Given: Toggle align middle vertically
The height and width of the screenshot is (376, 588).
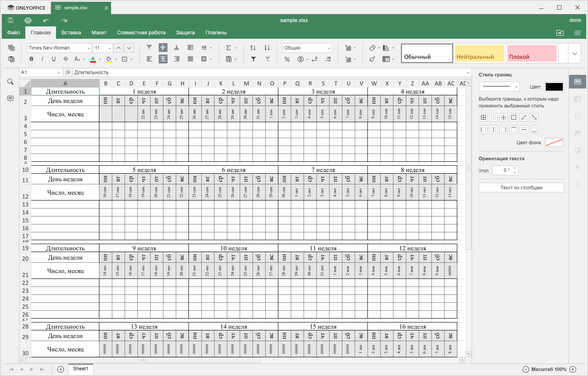Looking at the screenshot, I should [163, 48].
